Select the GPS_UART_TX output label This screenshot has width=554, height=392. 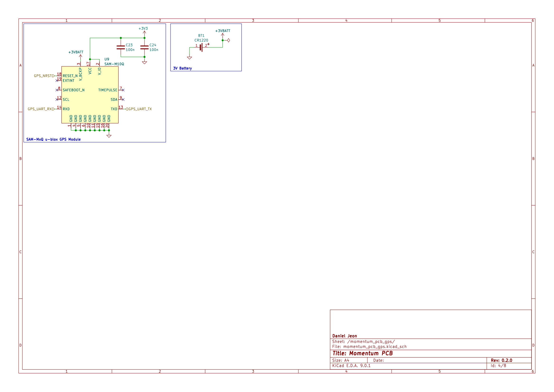click(140, 109)
